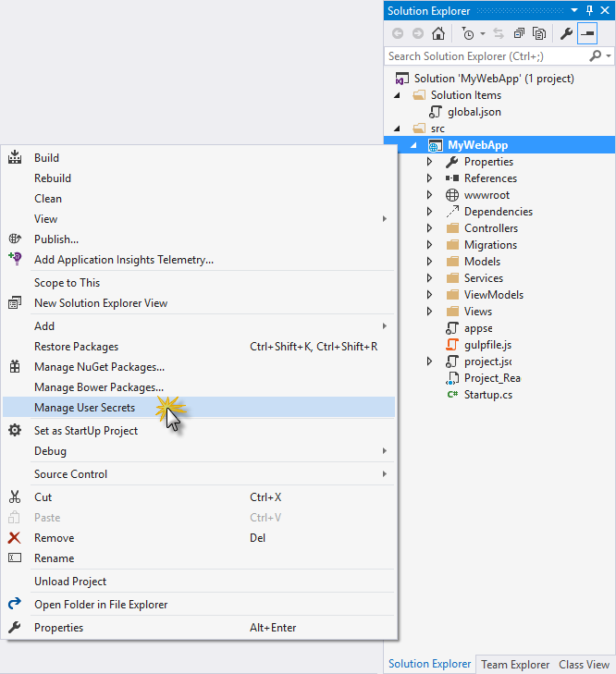The image size is (616, 674).
Task: Expand the Migrations folder
Action: pos(429,245)
